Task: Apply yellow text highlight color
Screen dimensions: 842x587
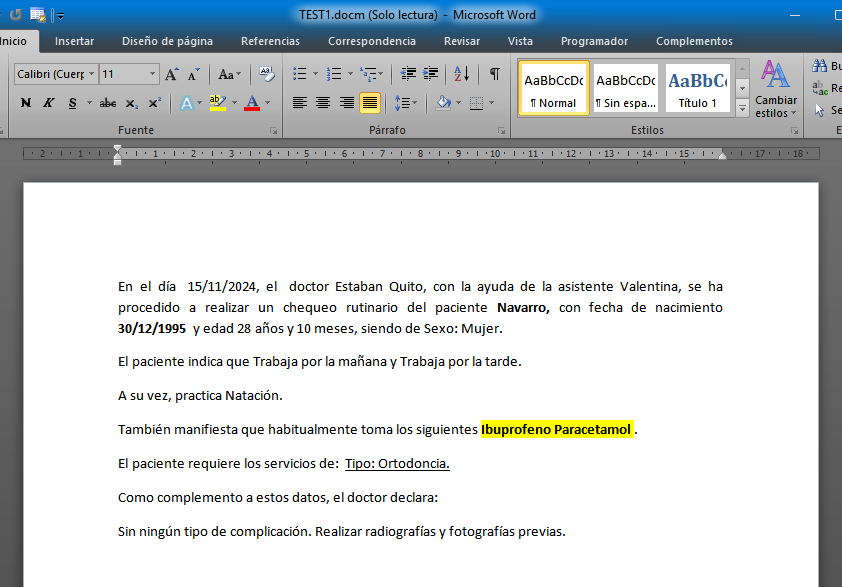Action: [x=217, y=103]
